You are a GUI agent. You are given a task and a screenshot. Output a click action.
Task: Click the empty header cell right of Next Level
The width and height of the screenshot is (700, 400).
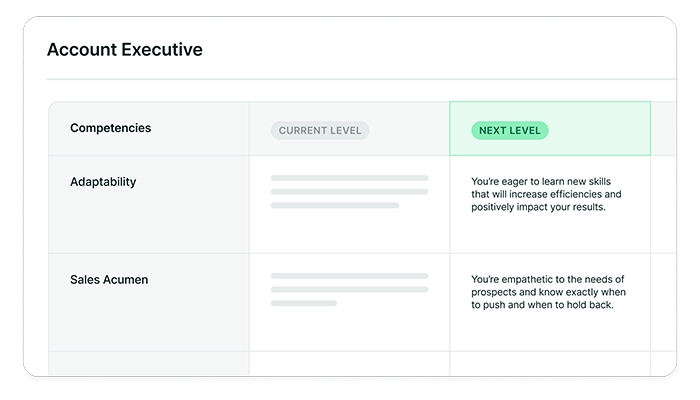pos(663,128)
